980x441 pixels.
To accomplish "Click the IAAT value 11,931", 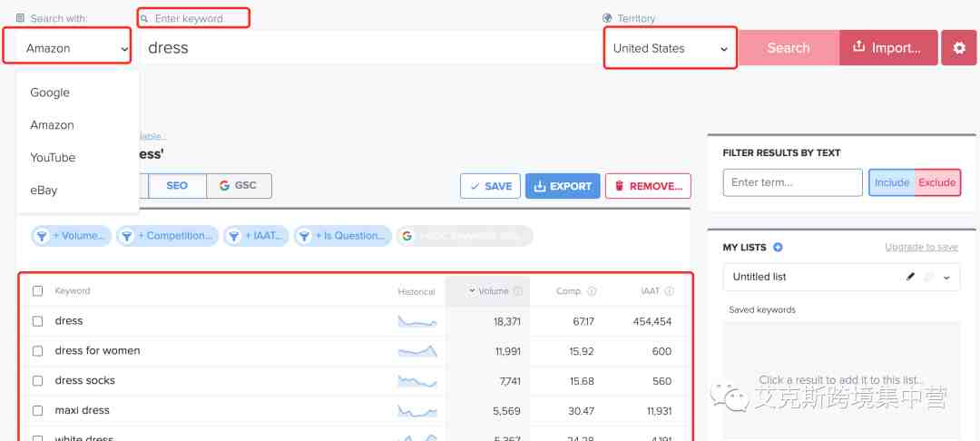I will coord(661,411).
